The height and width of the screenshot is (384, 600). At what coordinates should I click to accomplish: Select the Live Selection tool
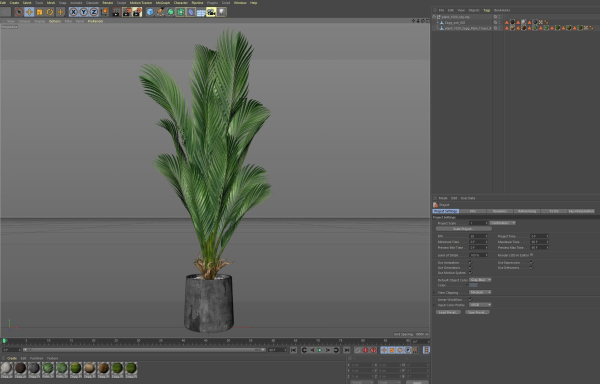click(x=19, y=12)
